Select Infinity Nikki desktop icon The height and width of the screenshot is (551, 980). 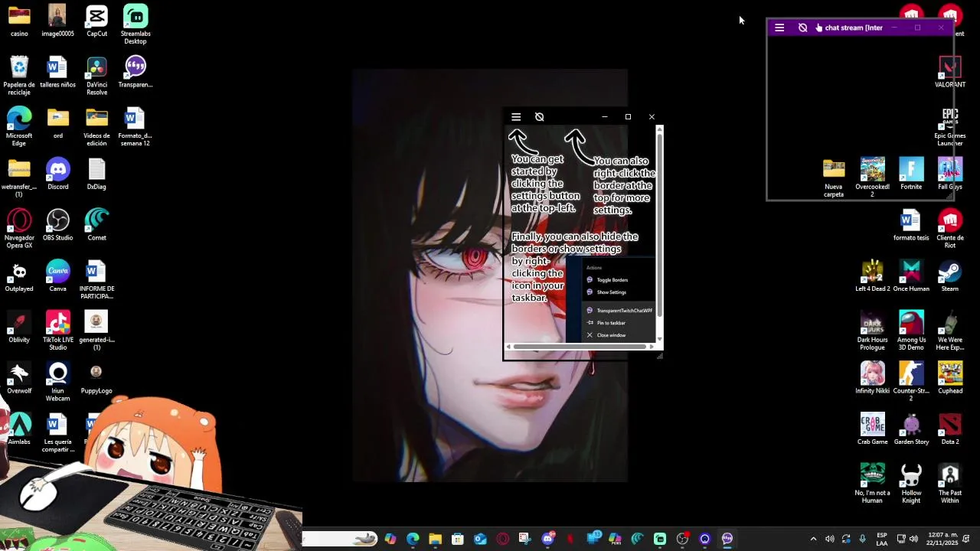click(872, 379)
